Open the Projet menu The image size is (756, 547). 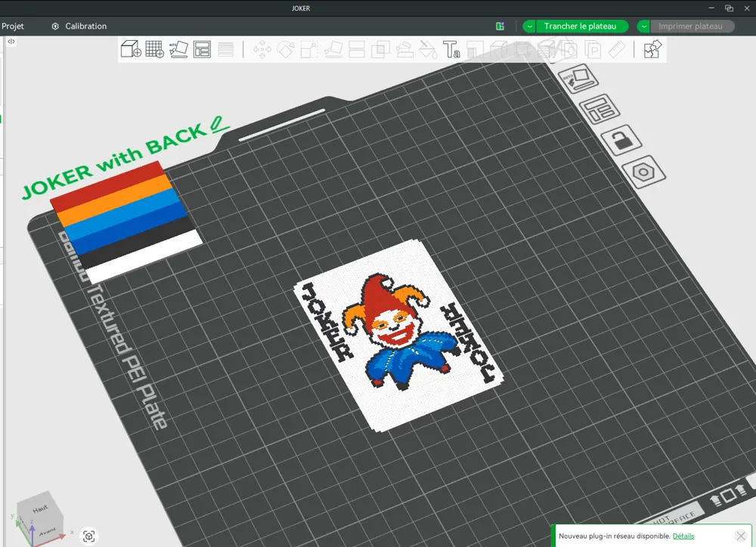pos(13,26)
